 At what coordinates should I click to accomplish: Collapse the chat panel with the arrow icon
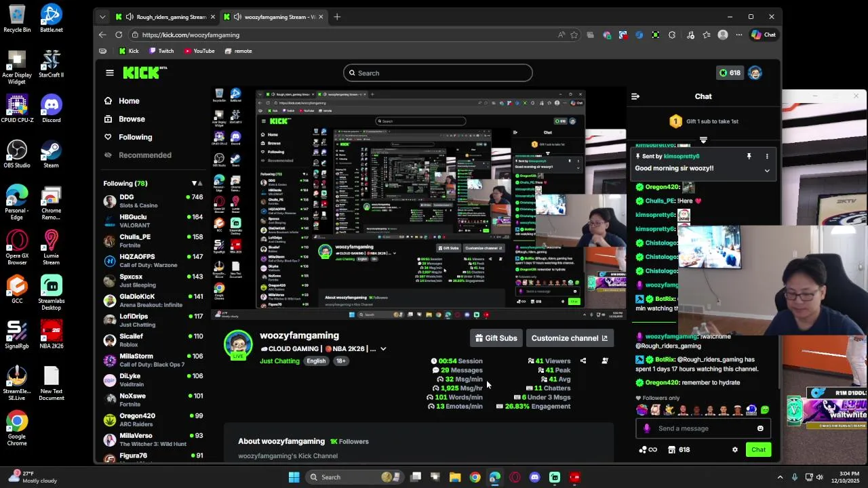pyautogui.click(x=635, y=96)
